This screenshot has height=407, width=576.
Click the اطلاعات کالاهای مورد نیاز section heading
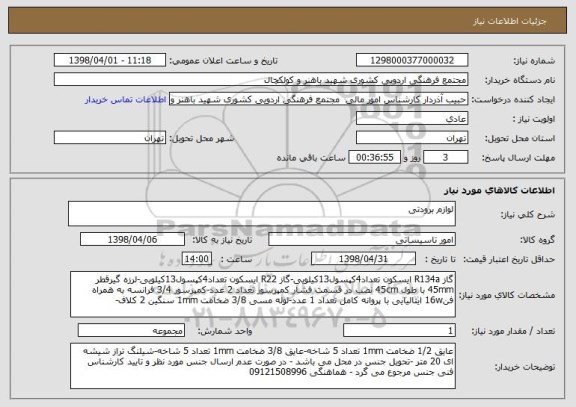click(499, 191)
